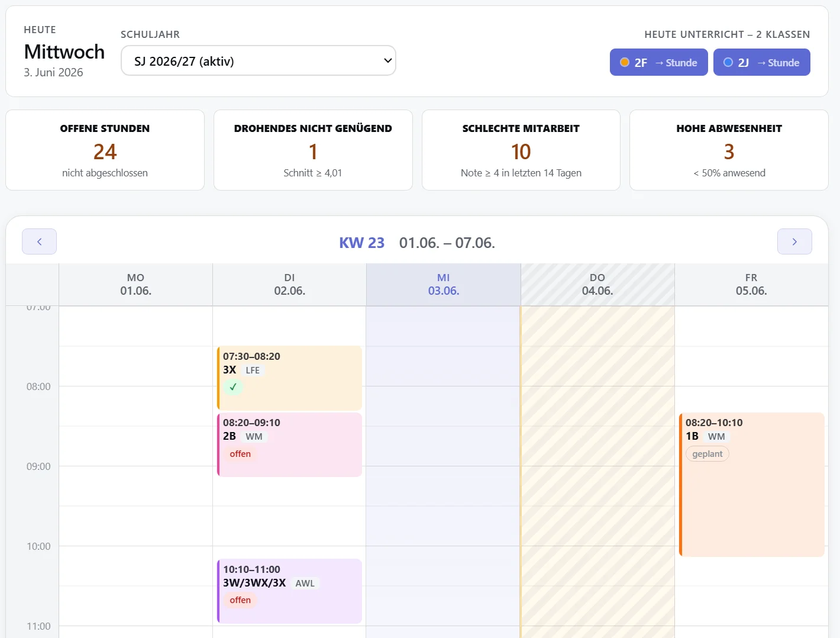Open the Friday 08:20–10:10 1B WM lesson

pos(752,485)
